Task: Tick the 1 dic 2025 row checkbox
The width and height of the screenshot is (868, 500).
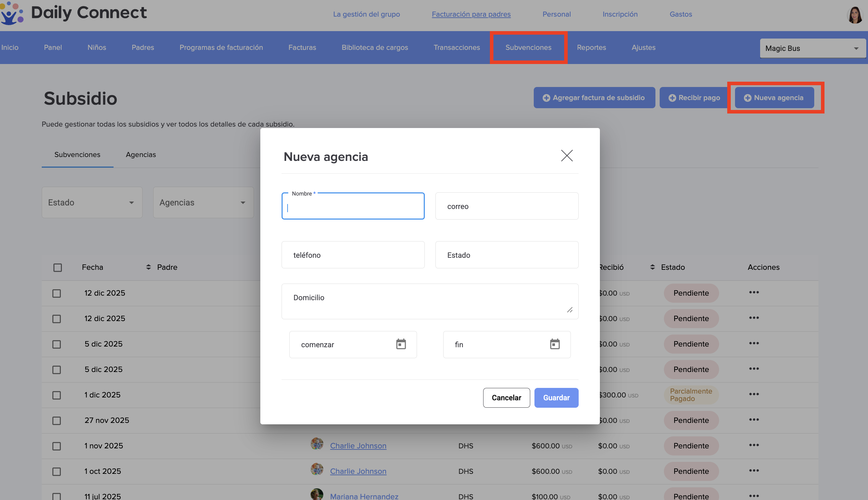Action: (57, 395)
